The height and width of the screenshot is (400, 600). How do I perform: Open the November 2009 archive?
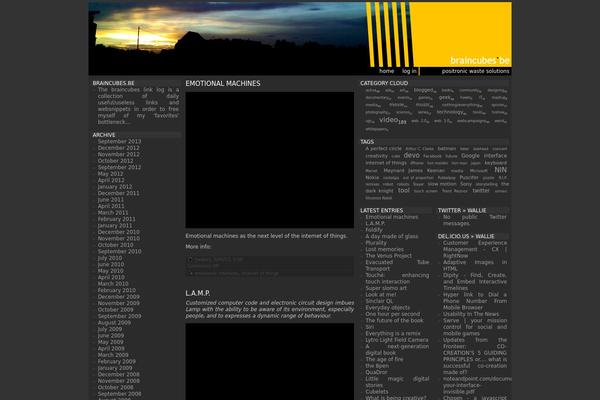click(x=119, y=304)
